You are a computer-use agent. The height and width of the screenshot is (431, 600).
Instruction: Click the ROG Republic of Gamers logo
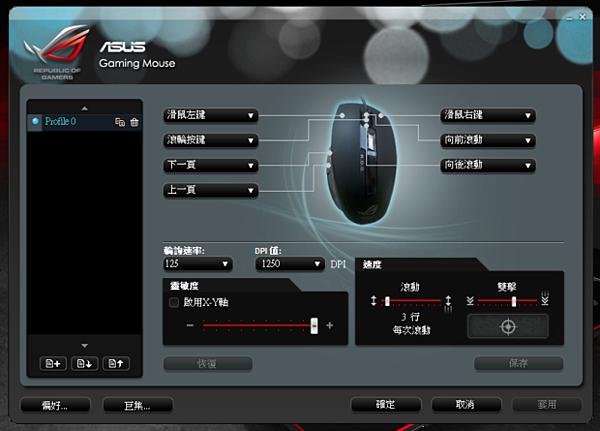tap(57, 52)
